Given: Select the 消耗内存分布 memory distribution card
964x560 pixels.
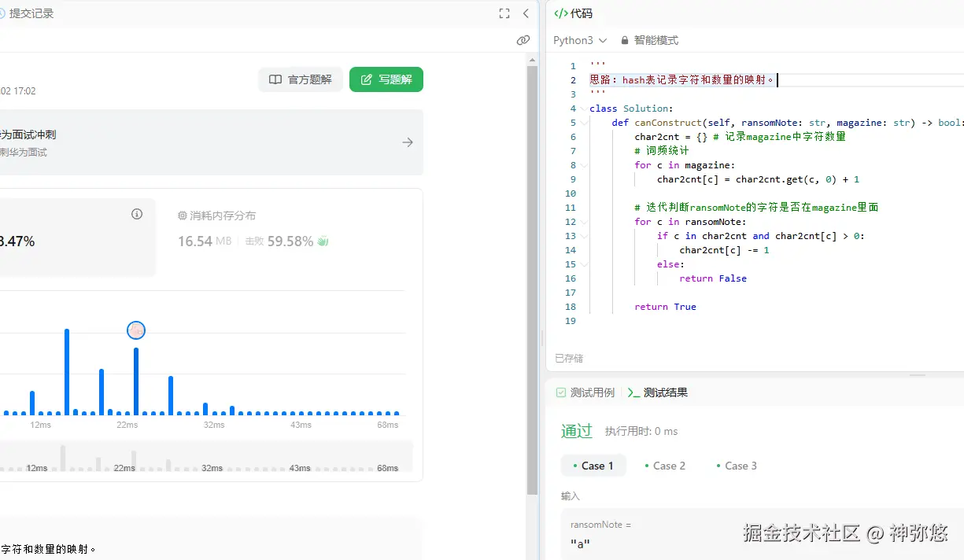Looking at the screenshot, I should pos(216,216).
